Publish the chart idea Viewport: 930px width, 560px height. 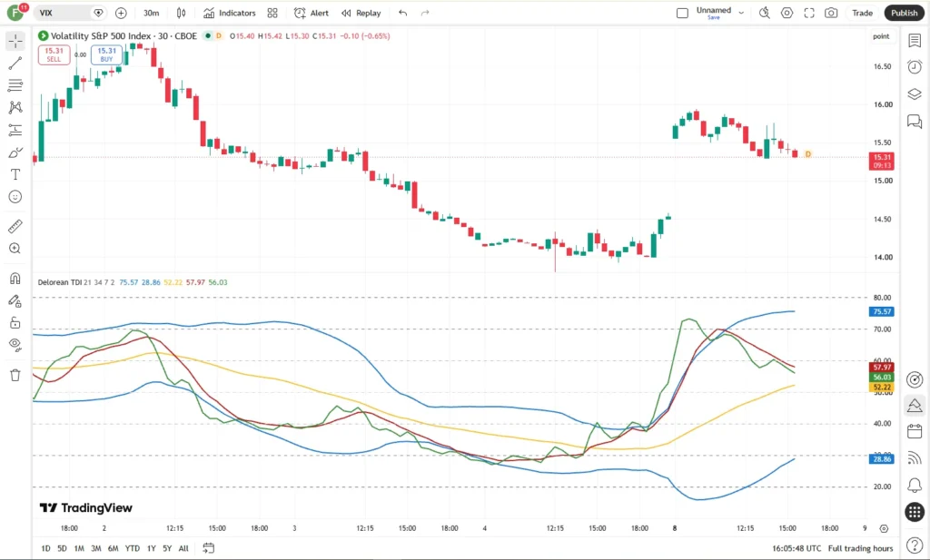tap(904, 13)
